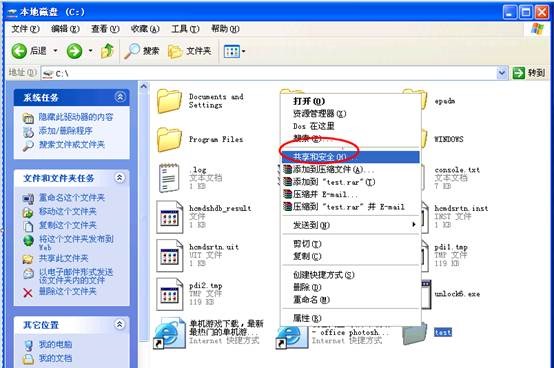Choose Cut (剪切) in context menu
554x368 pixels.
coord(350,244)
